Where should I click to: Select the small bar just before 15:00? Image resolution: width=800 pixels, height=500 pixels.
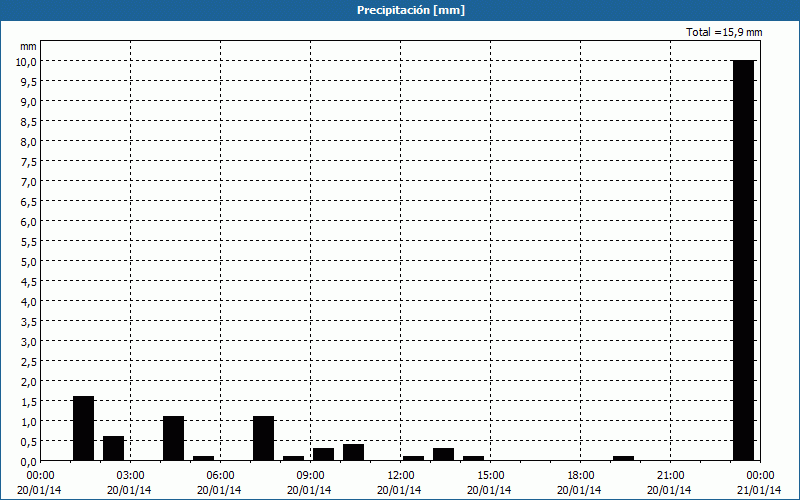tap(473, 459)
